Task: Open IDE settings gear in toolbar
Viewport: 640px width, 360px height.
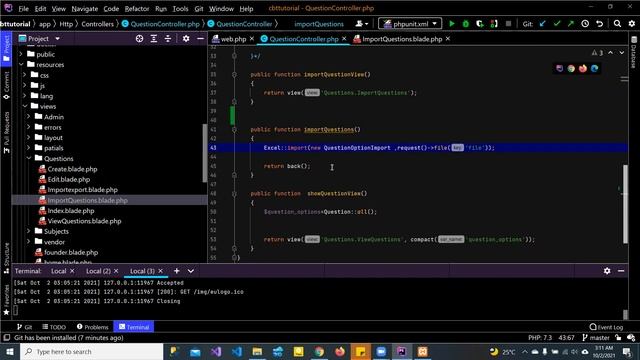Action: [x=631, y=24]
